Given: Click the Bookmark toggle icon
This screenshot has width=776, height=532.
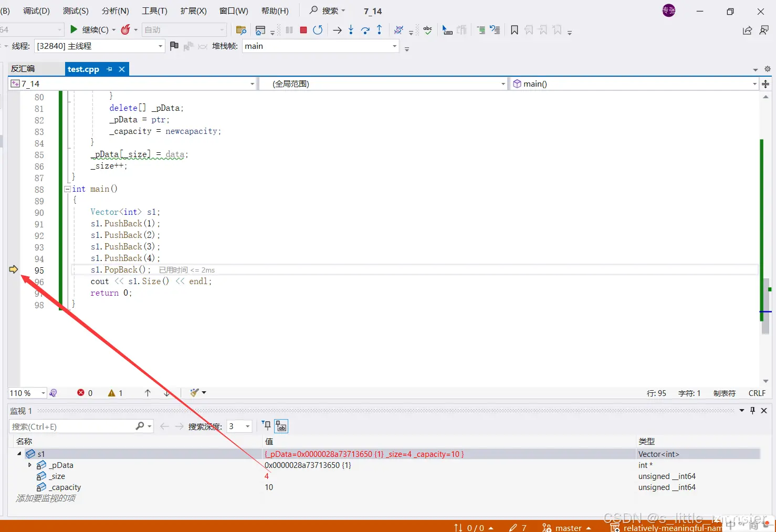Looking at the screenshot, I should (x=515, y=30).
